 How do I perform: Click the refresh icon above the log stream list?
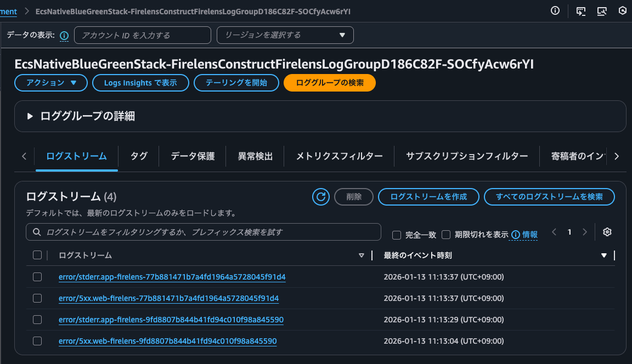point(320,197)
